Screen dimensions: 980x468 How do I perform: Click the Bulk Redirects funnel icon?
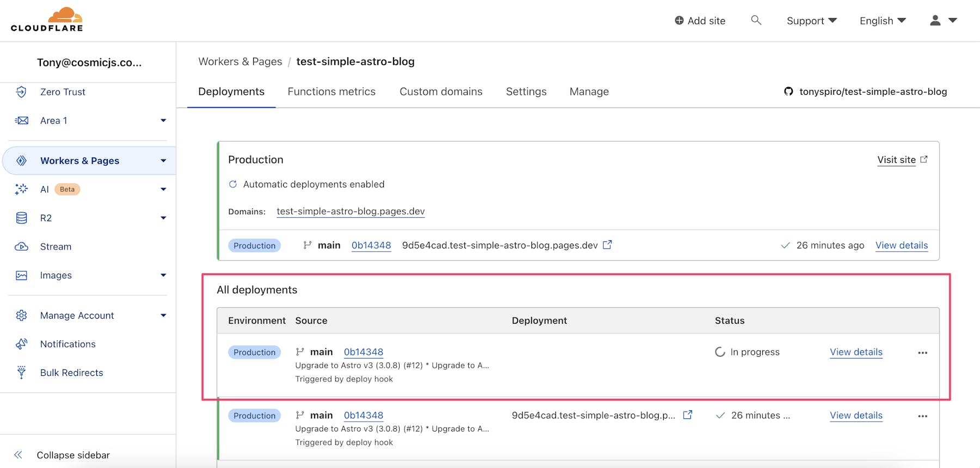coord(21,373)
